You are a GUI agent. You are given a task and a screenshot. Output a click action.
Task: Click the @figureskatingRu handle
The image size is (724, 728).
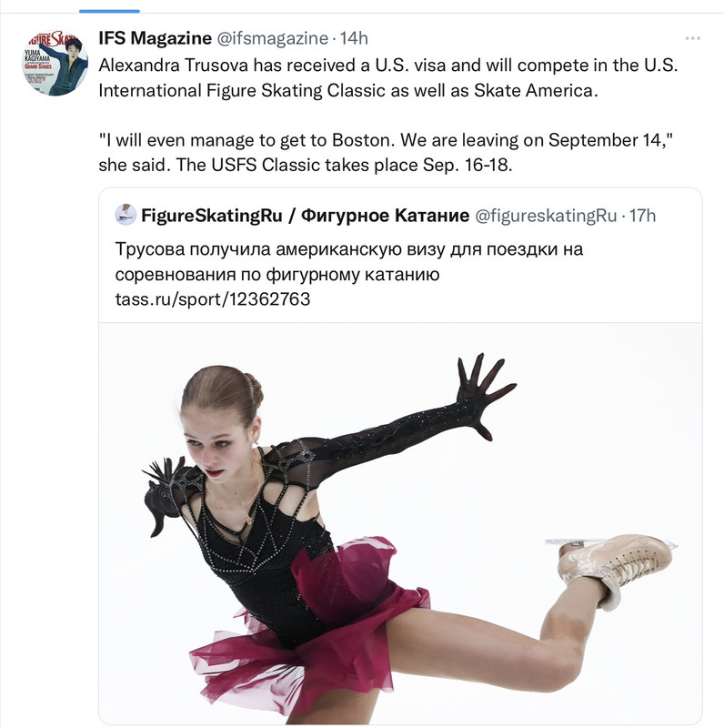(x=546, y=216)
